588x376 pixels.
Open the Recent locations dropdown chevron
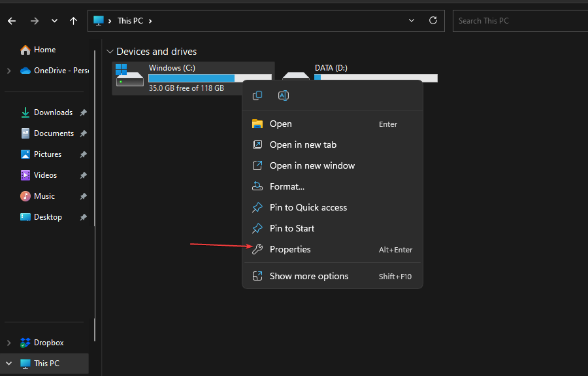pos(54,21)
